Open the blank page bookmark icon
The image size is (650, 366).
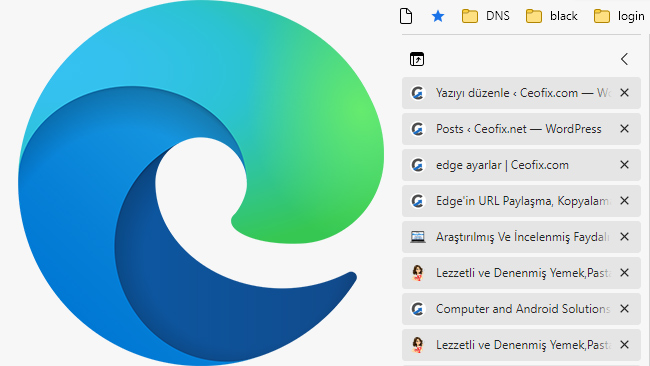406,16
